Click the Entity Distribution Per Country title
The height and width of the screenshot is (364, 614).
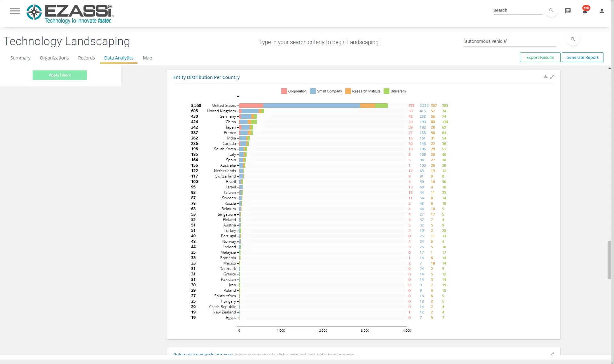pos(206,77)
